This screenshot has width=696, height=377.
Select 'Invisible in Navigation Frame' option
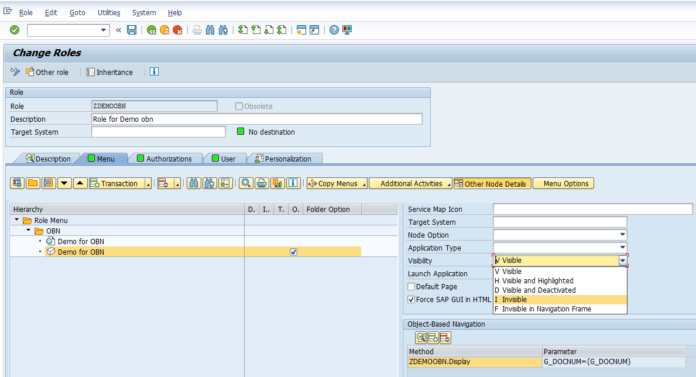[x=560, y=309]
